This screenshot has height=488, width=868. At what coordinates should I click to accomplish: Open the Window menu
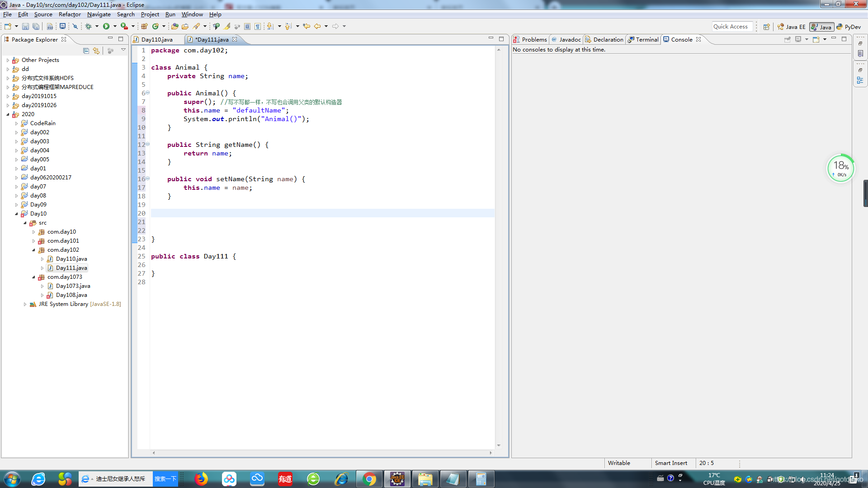point(192,14)
